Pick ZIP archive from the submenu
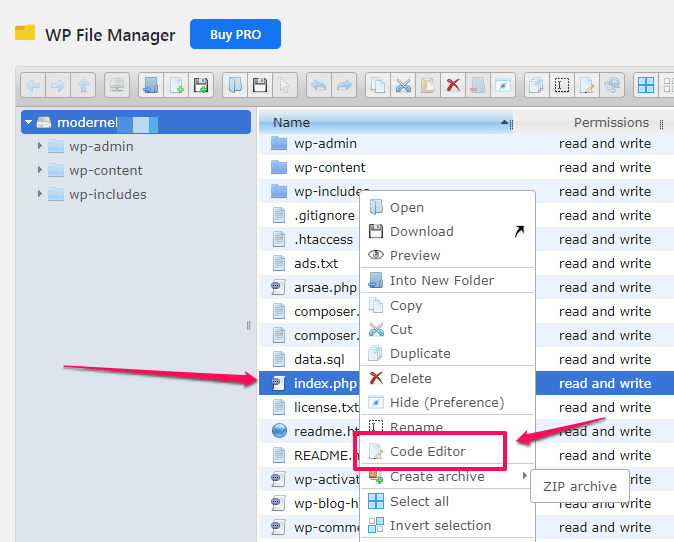 tap(580, 486)
